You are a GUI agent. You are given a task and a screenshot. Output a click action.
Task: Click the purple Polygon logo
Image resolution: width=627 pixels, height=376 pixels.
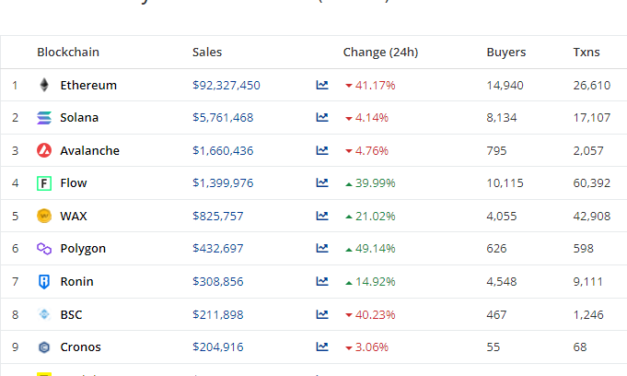44,248
